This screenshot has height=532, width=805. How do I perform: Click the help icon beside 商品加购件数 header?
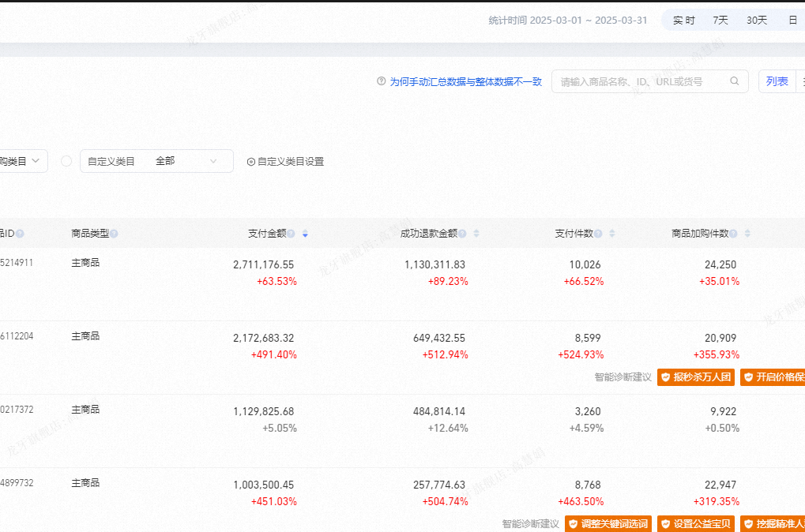click(734, 234)
